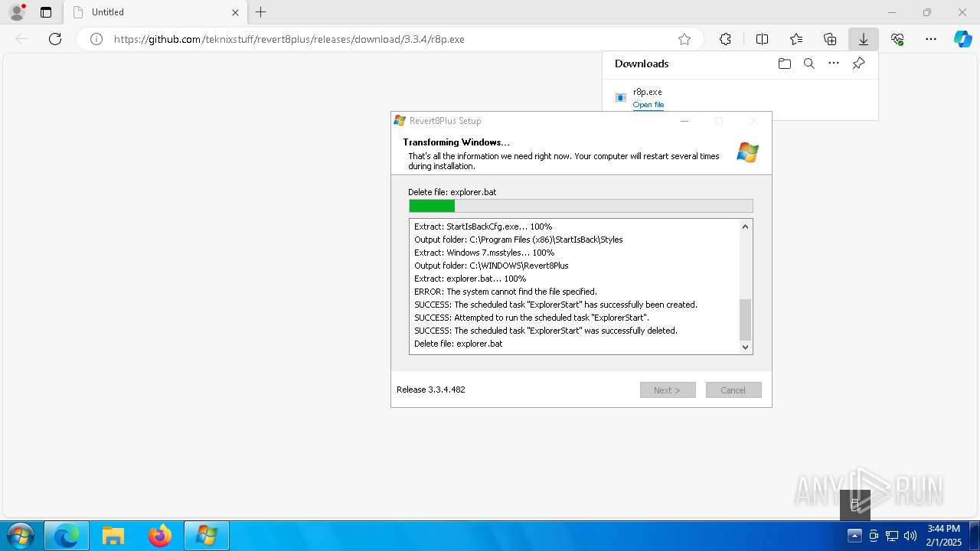Launch Firefox from the taskbar
This screenshot has height=551, width=980.
[x=160, y=536]
